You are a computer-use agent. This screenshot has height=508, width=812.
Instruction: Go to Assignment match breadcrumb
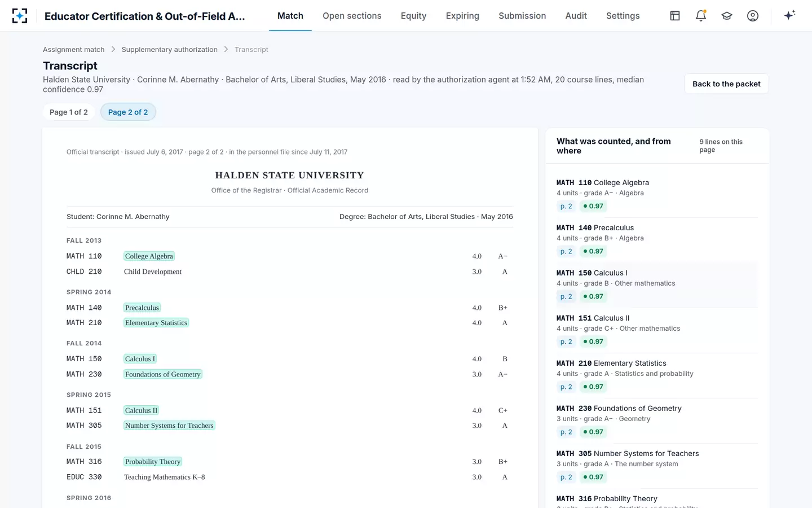[74, 50]
